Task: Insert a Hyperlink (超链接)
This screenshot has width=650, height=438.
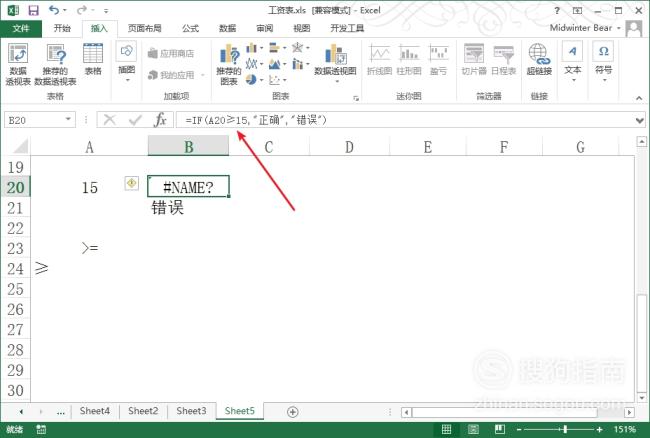Action: tap(539, 60)
